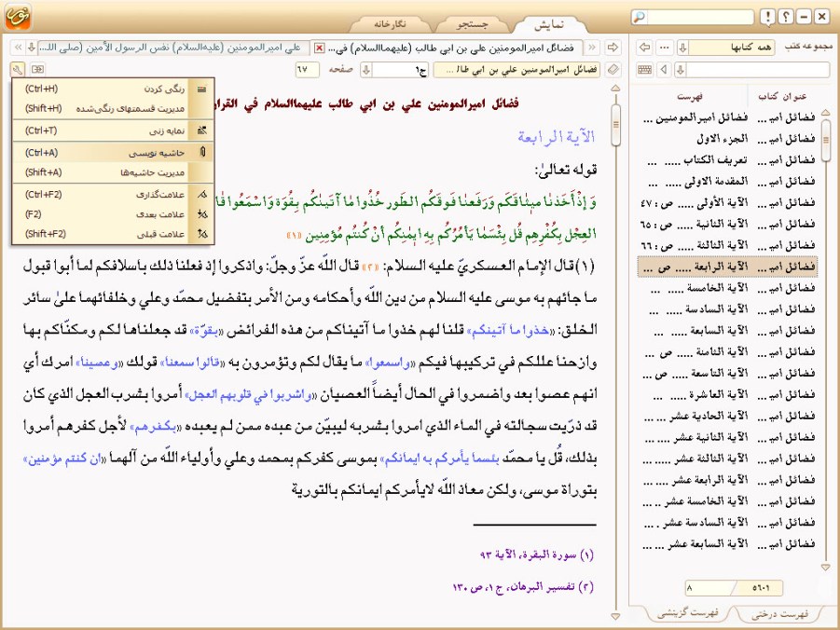Viewport: 840px width, 630px height.
Task: Click the three-dots button beside همه کتابها
Action: click(665, 48)
